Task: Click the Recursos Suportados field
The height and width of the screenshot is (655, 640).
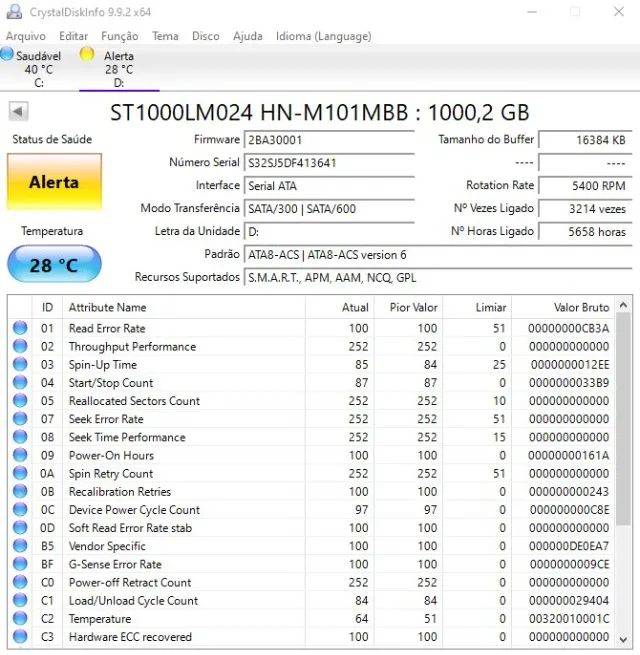Action: [x=438, y=277]
